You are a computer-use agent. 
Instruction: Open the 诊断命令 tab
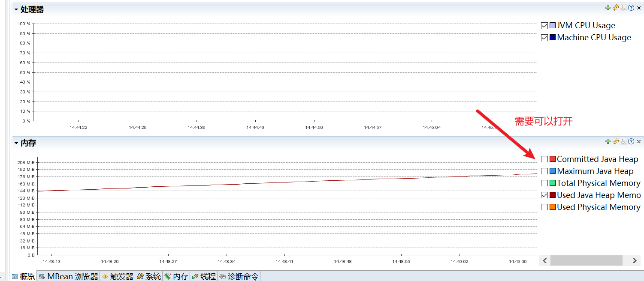[x=239, y=276]
